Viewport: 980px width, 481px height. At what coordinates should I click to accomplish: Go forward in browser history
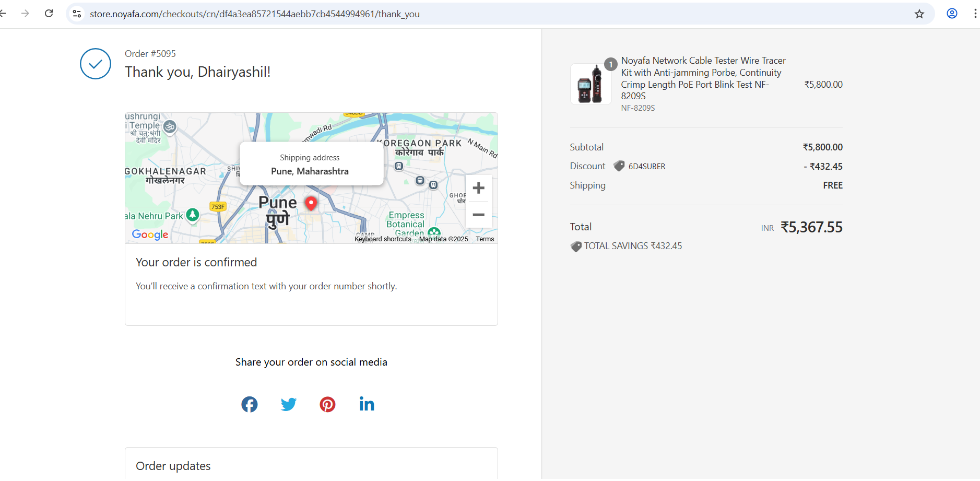[x=25, y=14]
